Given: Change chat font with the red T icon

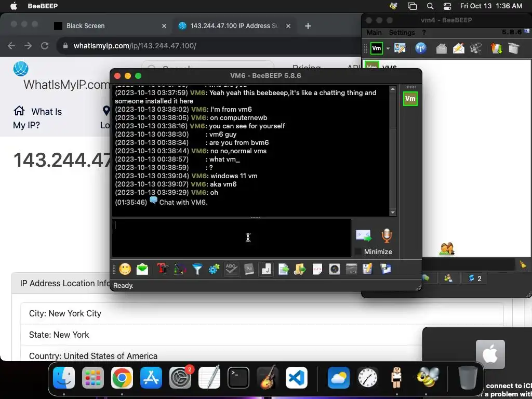Looking at the screenshot, I should tap(163, 270).
